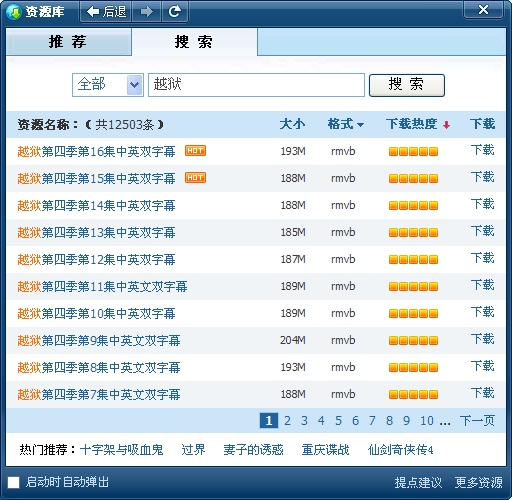Download episode 16 via its 下载 link

click(x=482, y=150)
